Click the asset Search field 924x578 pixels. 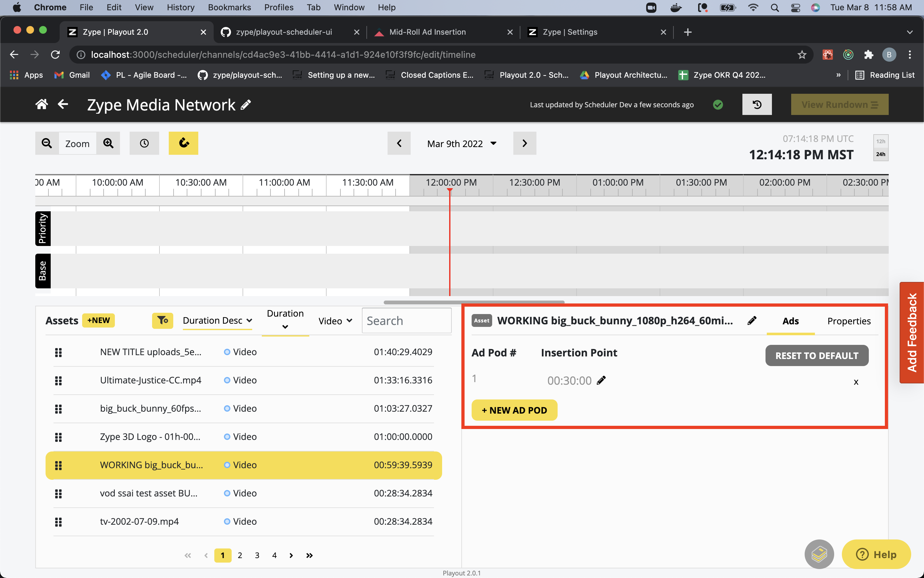pyautogui.click(x=406, y=321)
